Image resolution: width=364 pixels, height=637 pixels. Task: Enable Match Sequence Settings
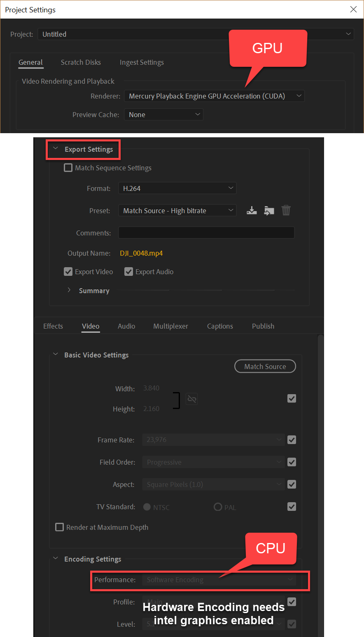(68, 167)
